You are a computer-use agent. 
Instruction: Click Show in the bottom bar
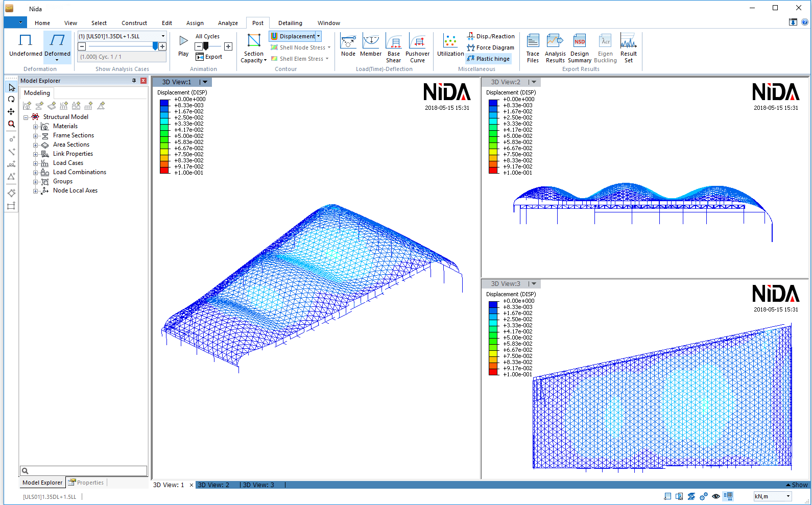(797, 485)
